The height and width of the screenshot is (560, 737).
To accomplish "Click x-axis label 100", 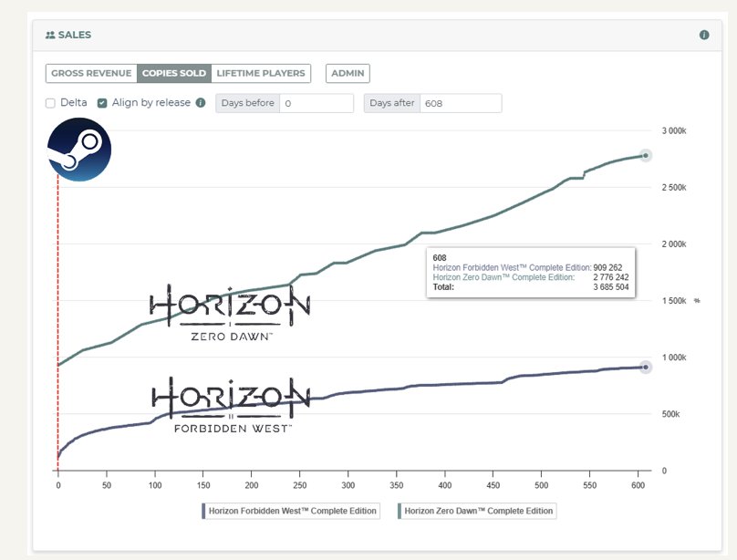I will 155,485.
